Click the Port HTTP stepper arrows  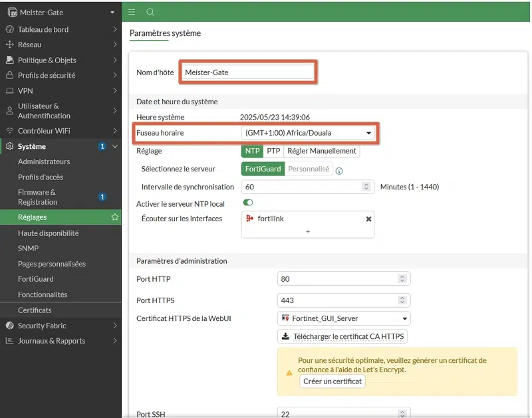[x=402, y=279]
